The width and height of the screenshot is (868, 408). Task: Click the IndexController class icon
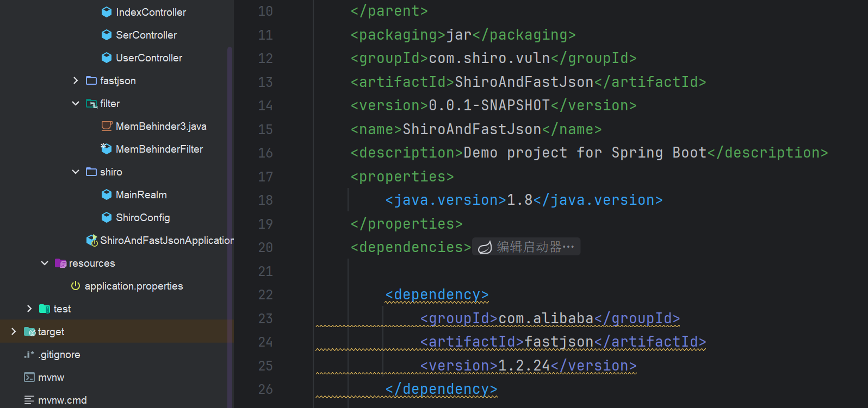107,12
